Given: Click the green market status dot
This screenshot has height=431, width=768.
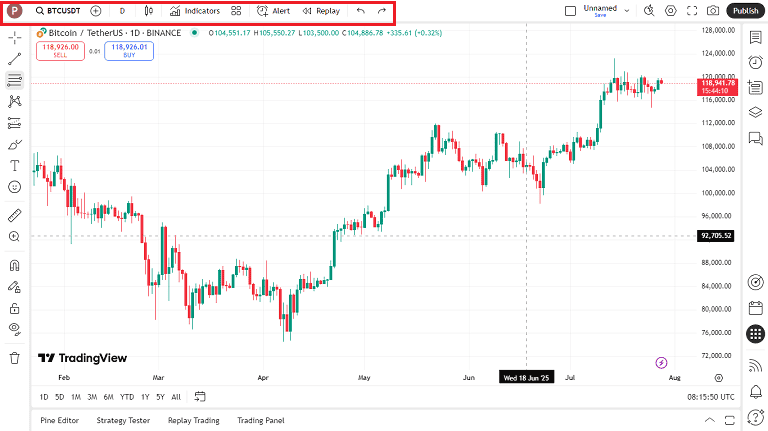Looking at the screenshot, I should pos(194,33).
